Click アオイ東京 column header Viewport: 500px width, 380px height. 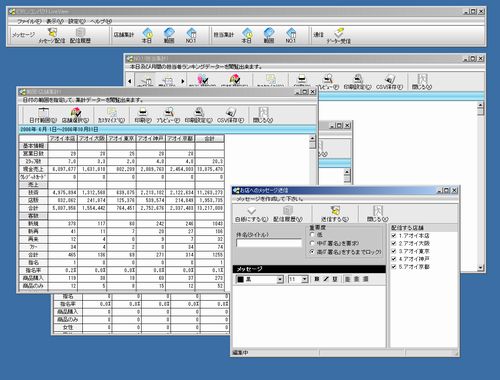(x=121, y=138)
